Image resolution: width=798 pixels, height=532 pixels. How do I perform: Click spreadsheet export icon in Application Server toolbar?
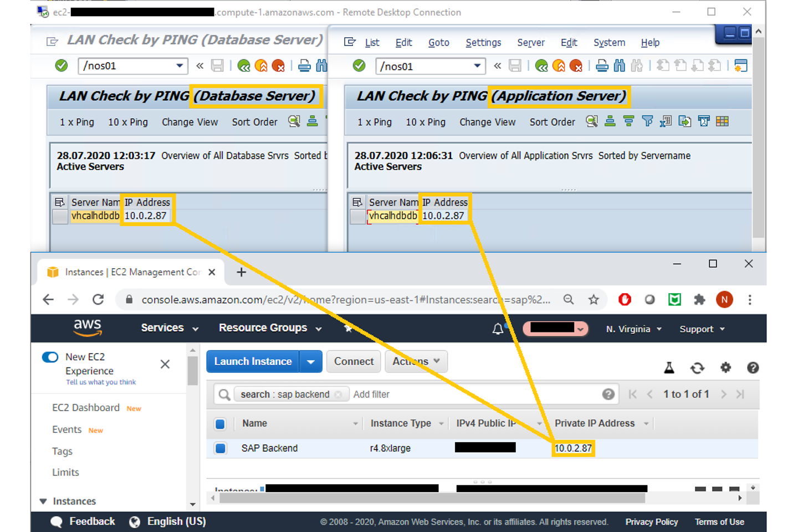666,121
